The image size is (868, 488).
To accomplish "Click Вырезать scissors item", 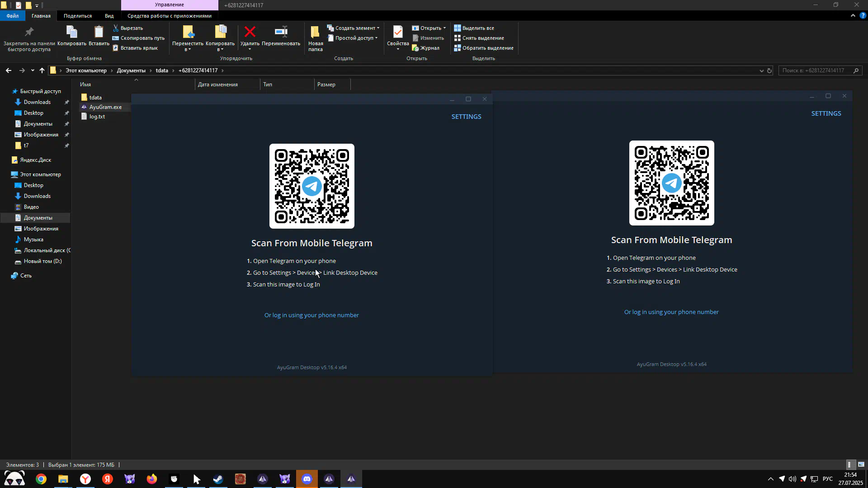I will point(128,28).
